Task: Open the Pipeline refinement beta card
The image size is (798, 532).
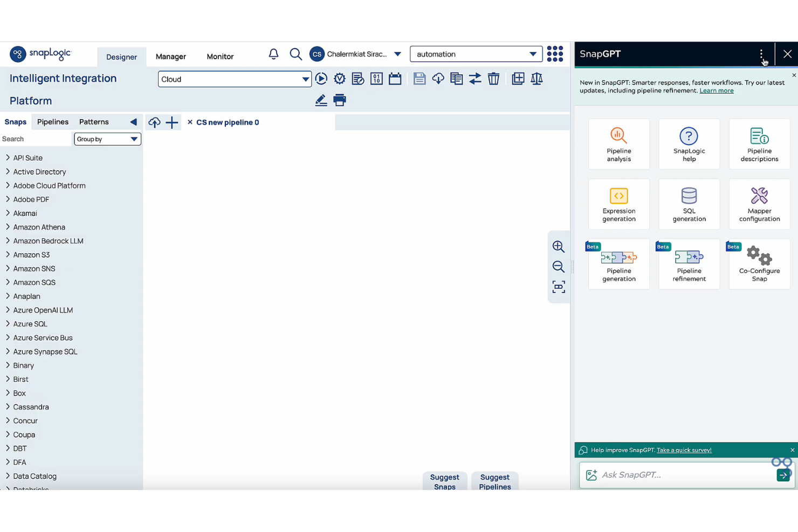Action: 689,264
